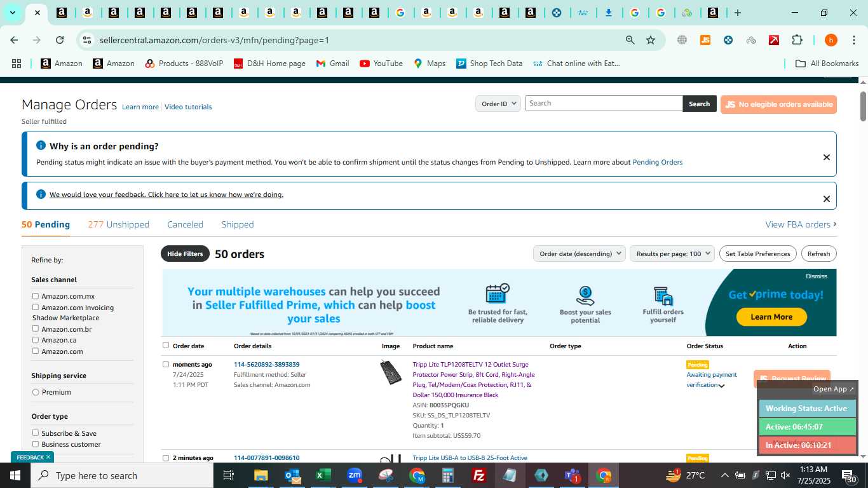The width and height of the screenshot is (868, 488).
Task: Open the zoom magnifier in address bar
Action: pos(630,40)
